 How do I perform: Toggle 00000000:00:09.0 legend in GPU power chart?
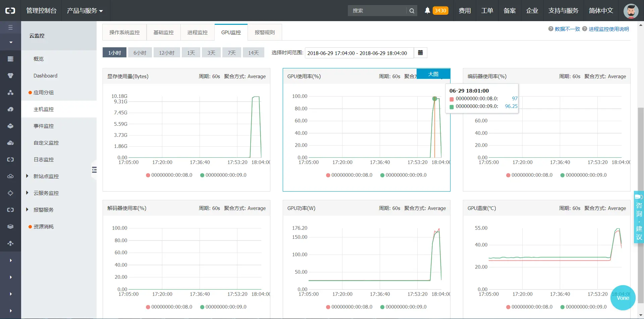point(403,307)
